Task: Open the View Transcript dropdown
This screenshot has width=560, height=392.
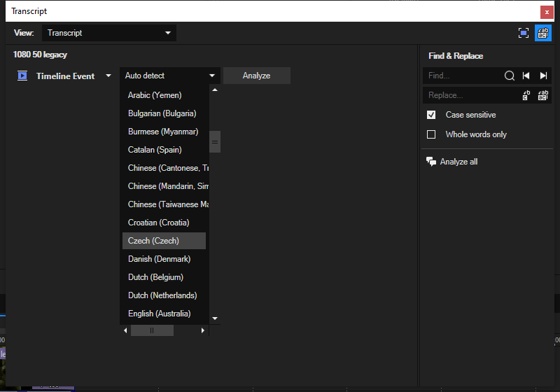Action: [109, 33]
